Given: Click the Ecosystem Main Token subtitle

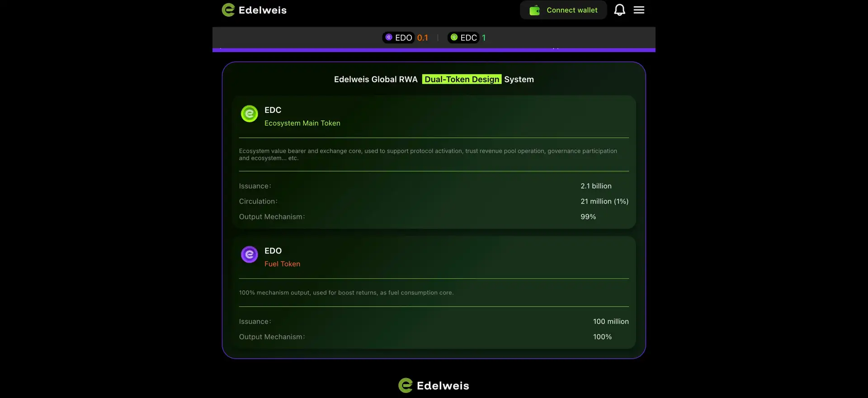Looking at the screenshot, I should click(302, 123).
